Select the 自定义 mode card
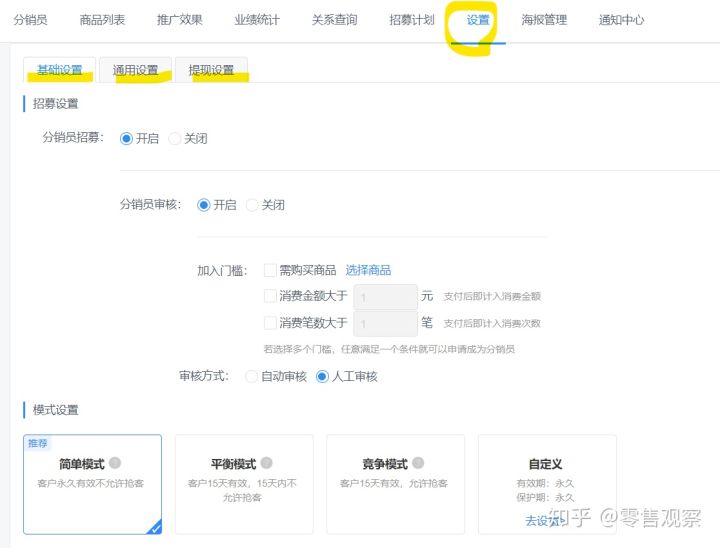 (547, 484)
